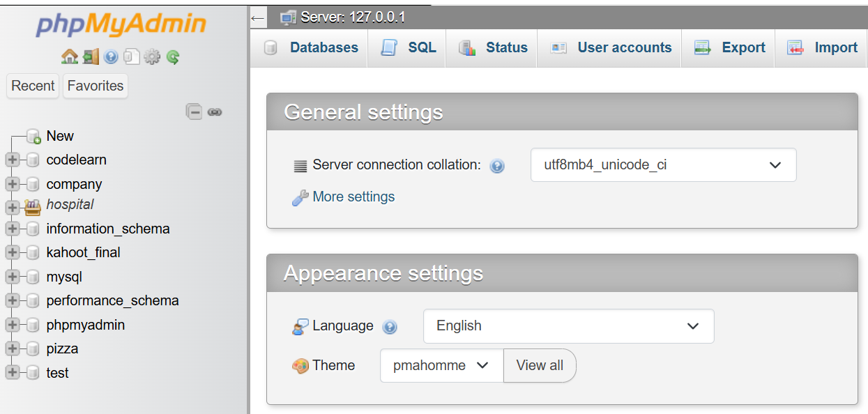Image resolution: width=868 pixels, height=414 pixels.
Task: Click codelearn database cylinder icon
Action: (33, 160)
